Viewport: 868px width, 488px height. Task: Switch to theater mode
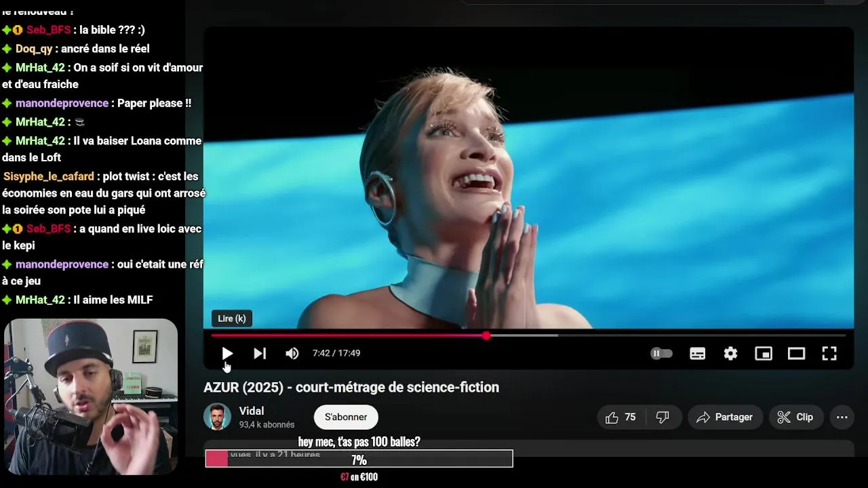pyautogui.click(x=796, y=353)
